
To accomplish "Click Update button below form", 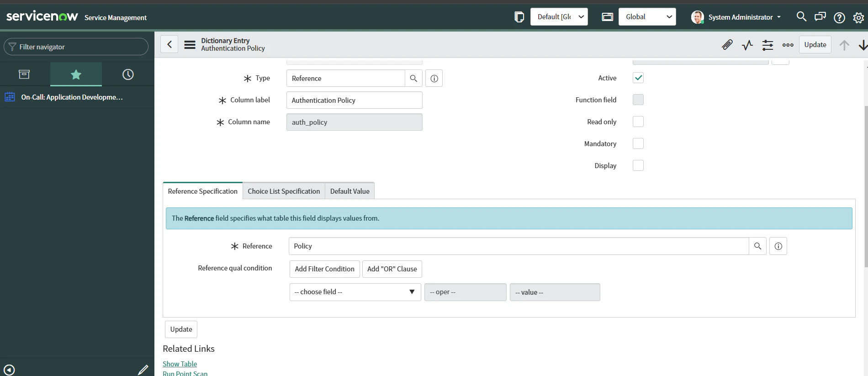I will [181, 329].
